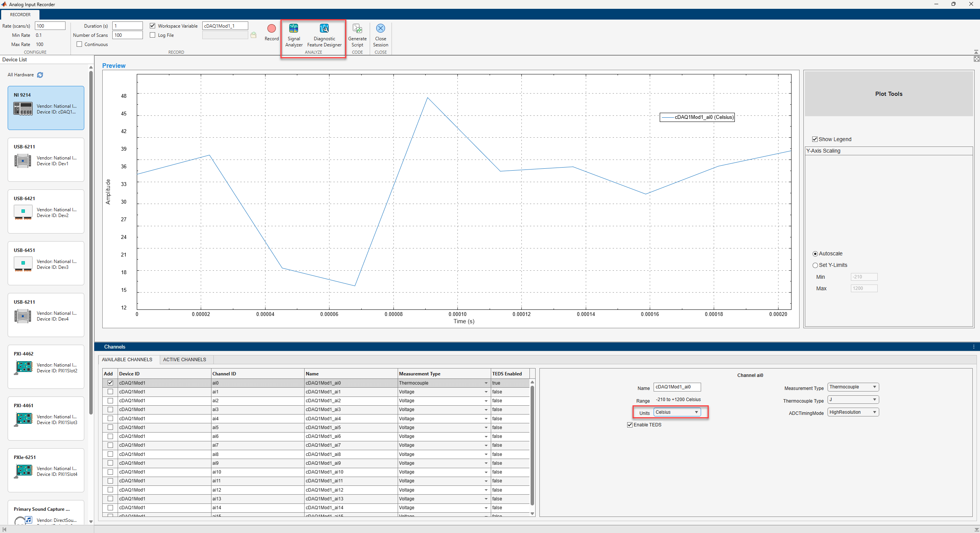This screenshot has height=533, width=980.
Task: Toggle the Workspace Variable checkbox
Action: click(152, 26)
